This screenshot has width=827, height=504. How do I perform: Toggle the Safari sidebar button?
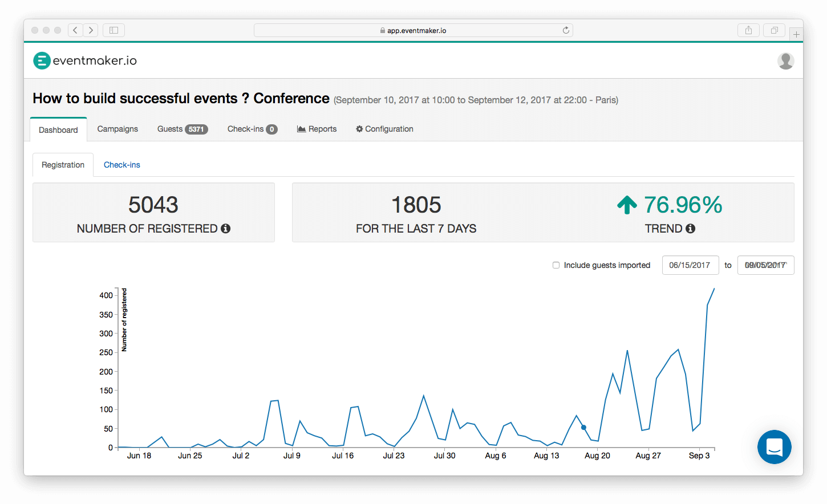113,30
